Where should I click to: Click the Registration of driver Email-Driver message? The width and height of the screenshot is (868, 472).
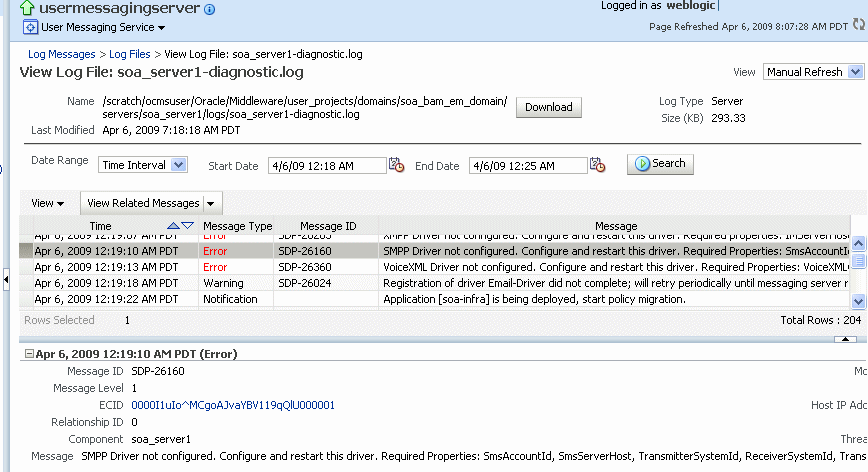(616, 283)
